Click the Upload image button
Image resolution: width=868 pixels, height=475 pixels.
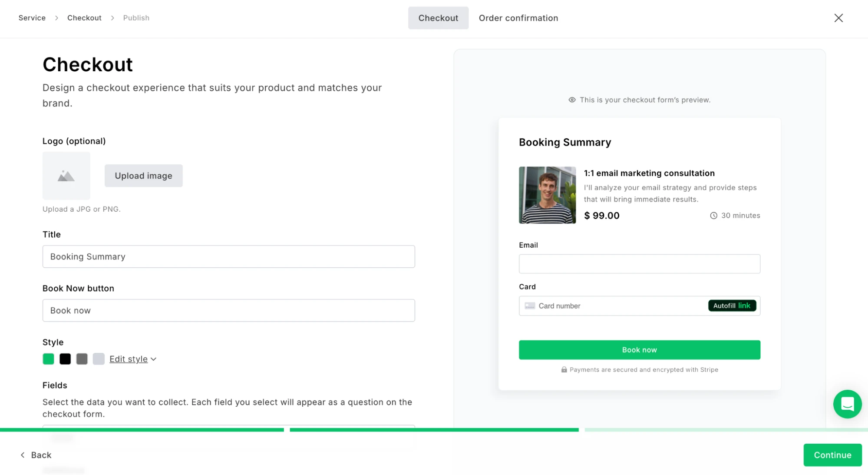[x=143, y=176]
